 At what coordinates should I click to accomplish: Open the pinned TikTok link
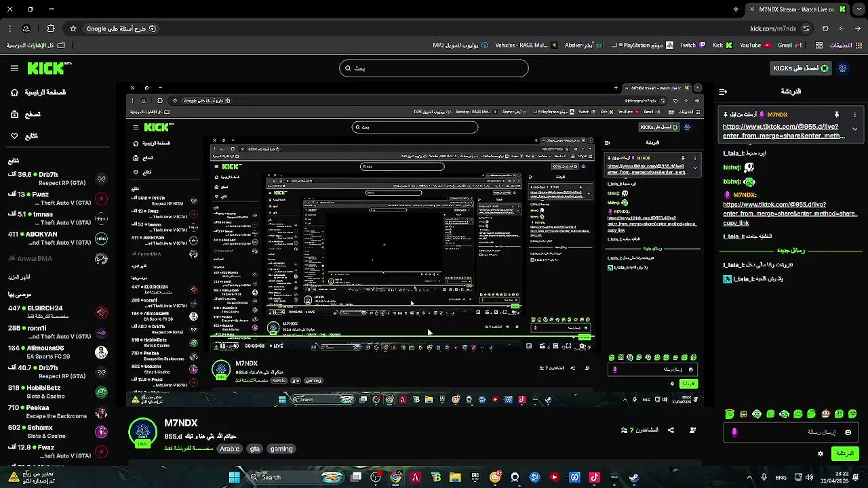click(783, 131)
